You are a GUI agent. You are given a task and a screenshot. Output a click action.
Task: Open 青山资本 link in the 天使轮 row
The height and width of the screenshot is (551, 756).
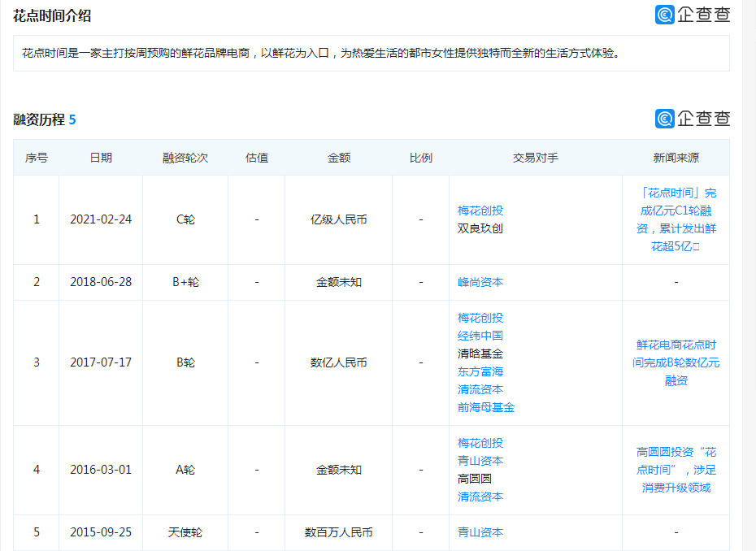pyautogui.click(x=480, y=532)
